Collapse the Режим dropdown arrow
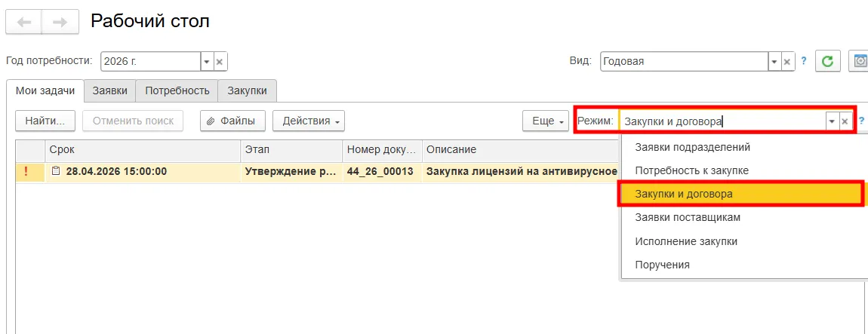 click(832, 121)
